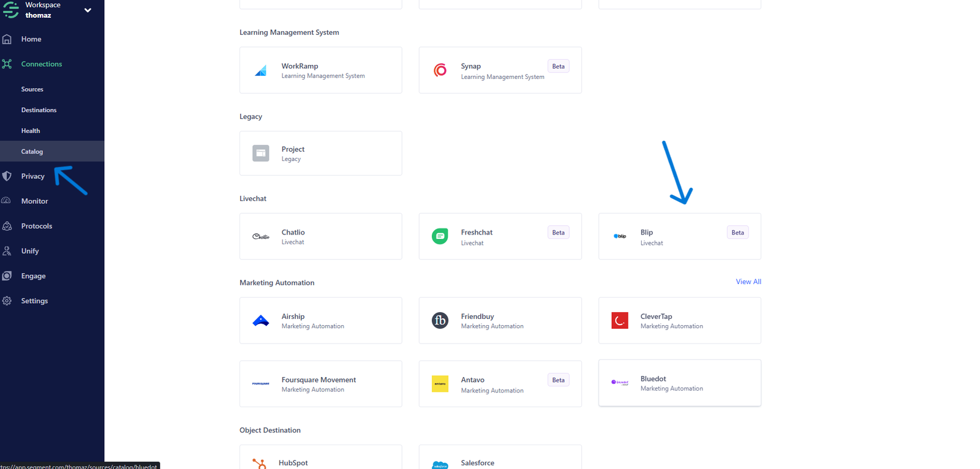Click the Home house icon
The width and height of the screenshot is (980, 469).
[7, 39]
